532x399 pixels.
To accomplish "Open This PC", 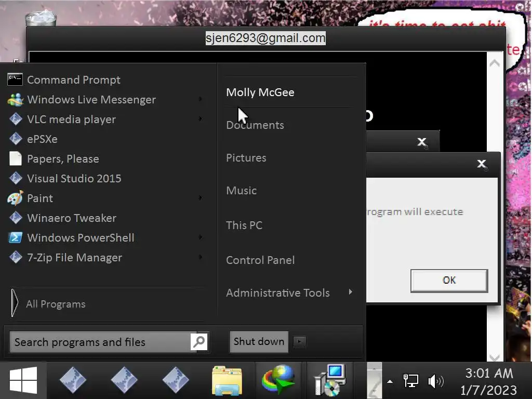I will [244, 225].
